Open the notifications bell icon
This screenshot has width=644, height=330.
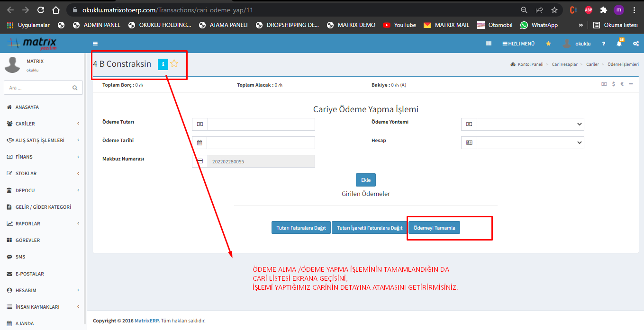[619, 44]
